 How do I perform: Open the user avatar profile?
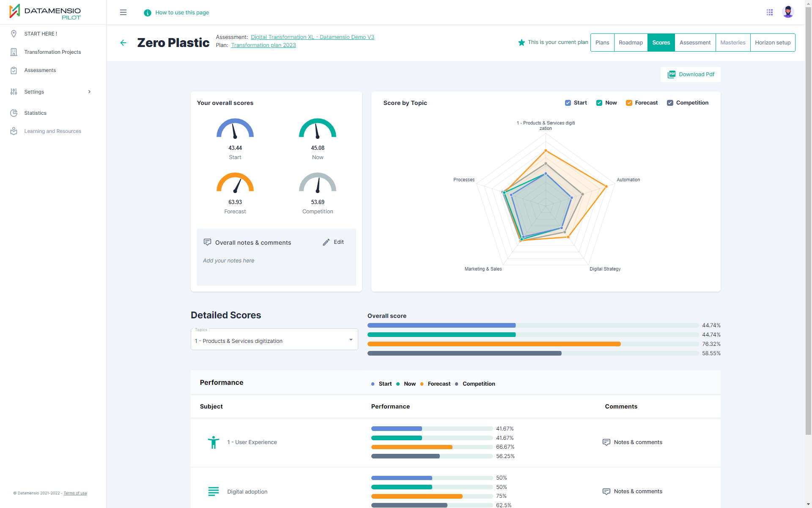pyautogui.click(x=788, y=12)
